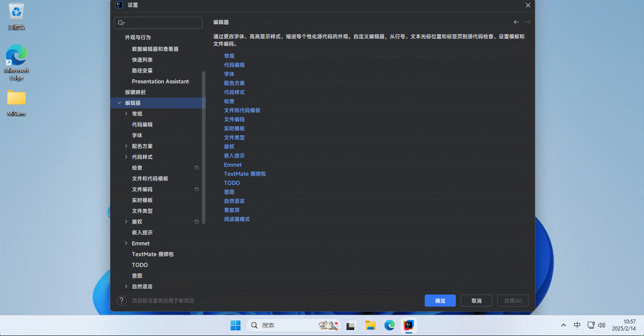Collapse the 编辑器 tree node
644x336 pixels.
[119, 103]
